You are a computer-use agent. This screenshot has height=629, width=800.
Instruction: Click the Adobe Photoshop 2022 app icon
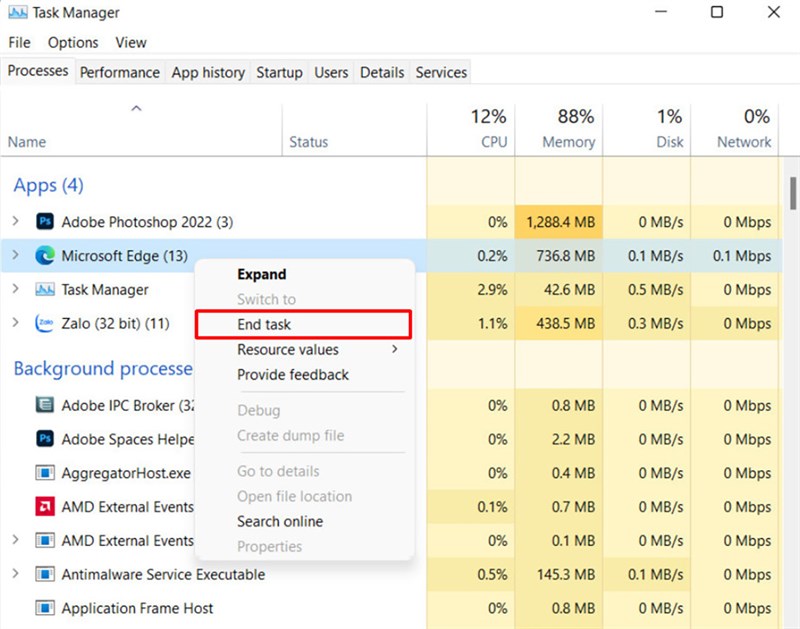[x=45, y=221]
